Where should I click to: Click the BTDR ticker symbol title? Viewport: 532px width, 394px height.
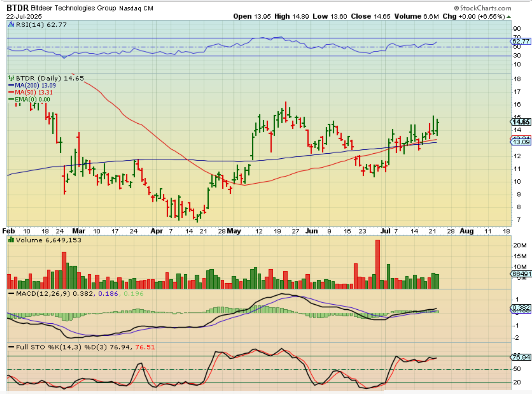coord(17,8)
